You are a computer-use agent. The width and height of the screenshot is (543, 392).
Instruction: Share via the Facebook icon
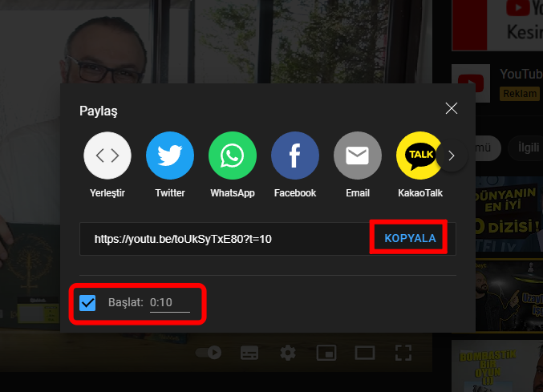(294, 156)
